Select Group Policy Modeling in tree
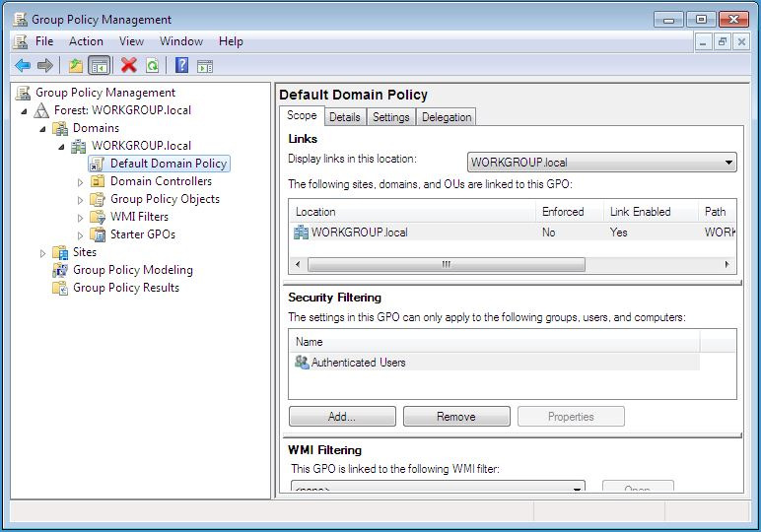The height and width of the screenshot is (532, 761). [x=132, y=270]
